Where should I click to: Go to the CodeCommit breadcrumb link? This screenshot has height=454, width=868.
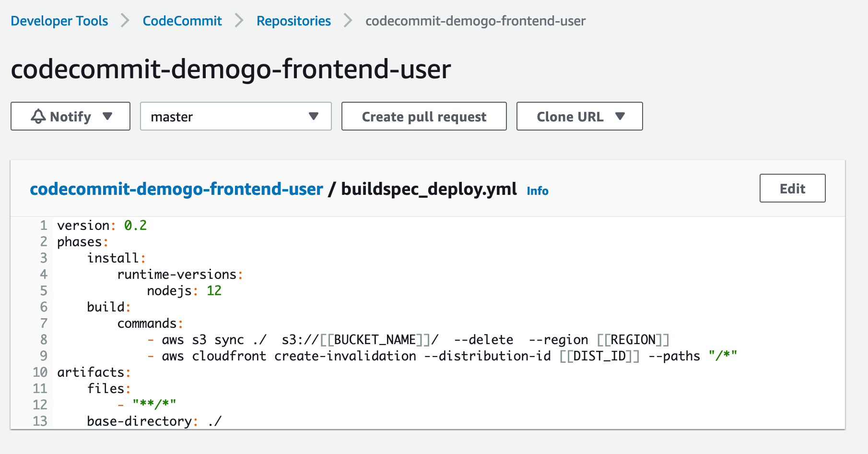click(182, 21)
